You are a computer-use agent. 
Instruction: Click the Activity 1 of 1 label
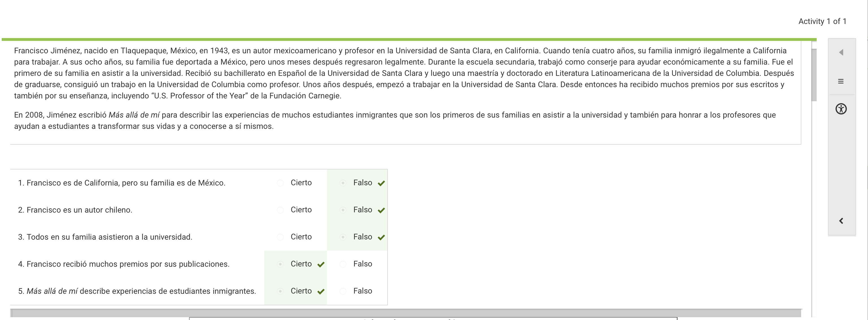pyautogui.click(x=822, y=21)
